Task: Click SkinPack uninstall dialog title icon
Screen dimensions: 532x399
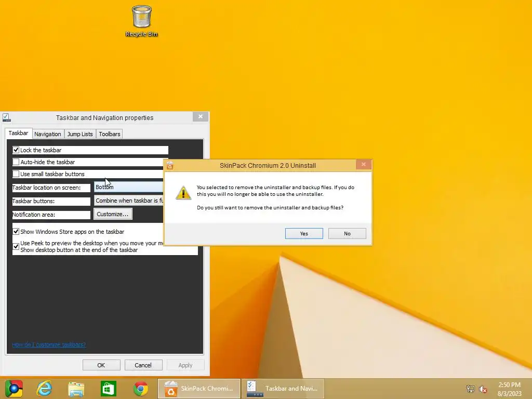Action: [x=170, y=165]
